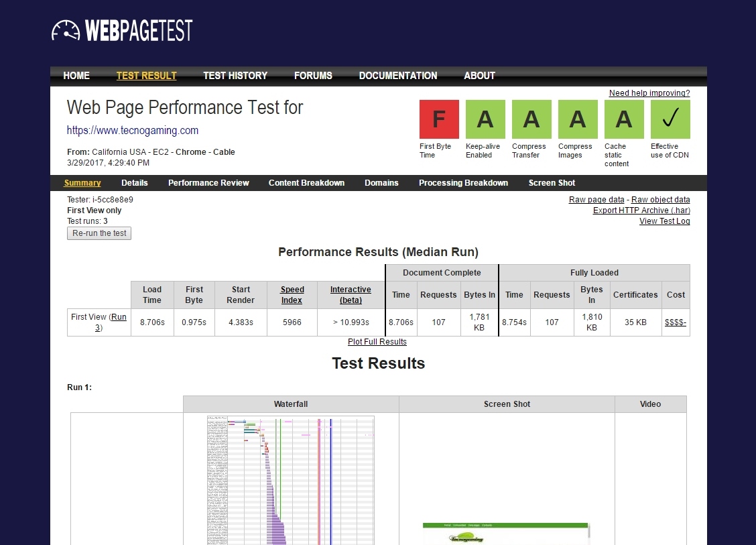Viewport: 756px width, 545px height.
Task: Open the Run 1 waterfall chart thumbnail
Action: coord(291,479)
